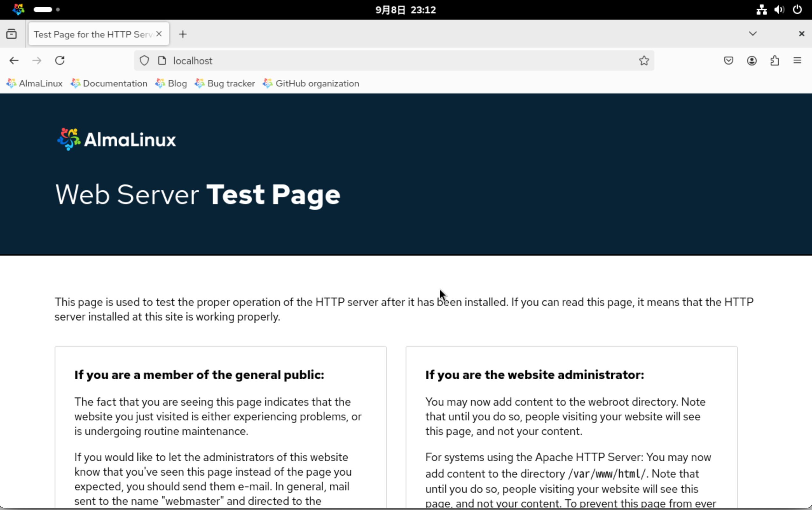Go back using the back arrow
The width and height of the screenshot is (812, 510).
pyautogui.click(x=14, y=61)
